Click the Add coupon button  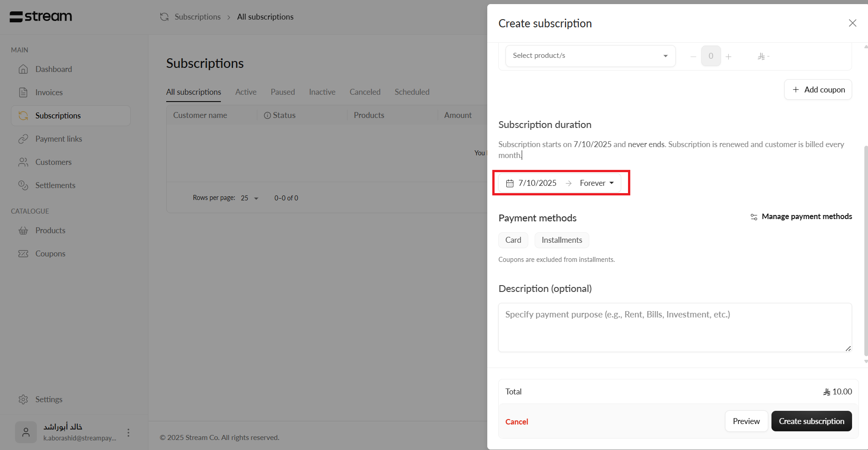(818, 90)
